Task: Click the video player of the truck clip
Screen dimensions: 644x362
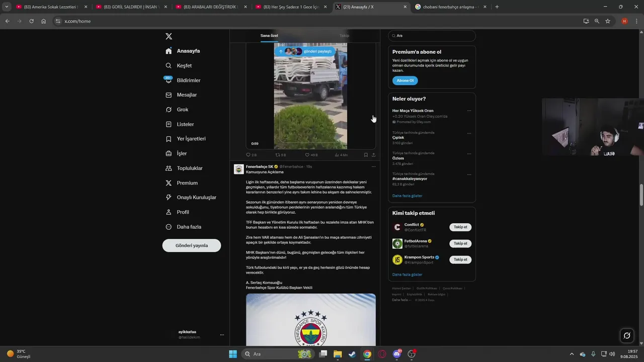Action: (x=310, y=96)
